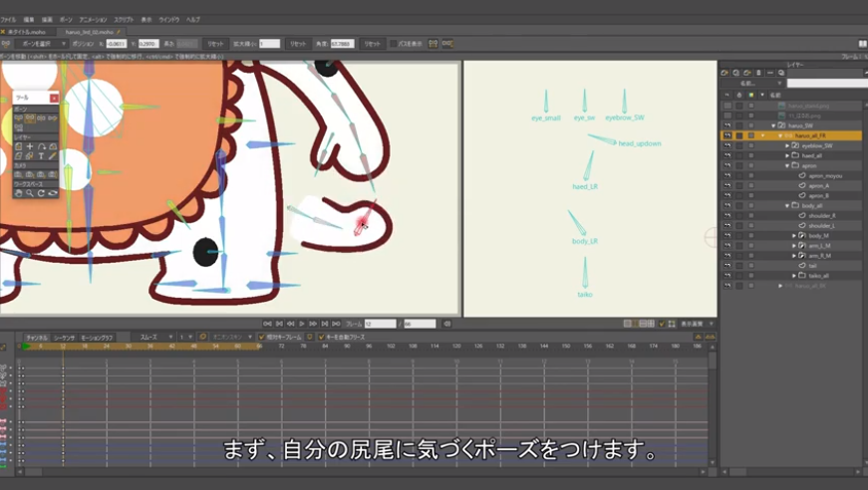Click the X position input field
The width and height of the screenshot is (868, 490).
pos(117,44)
